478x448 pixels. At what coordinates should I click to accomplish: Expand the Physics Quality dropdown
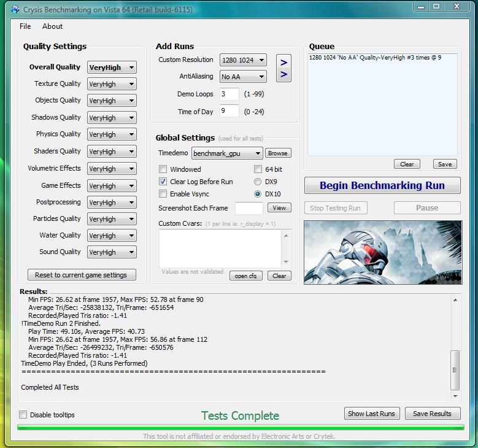[112, 134]
